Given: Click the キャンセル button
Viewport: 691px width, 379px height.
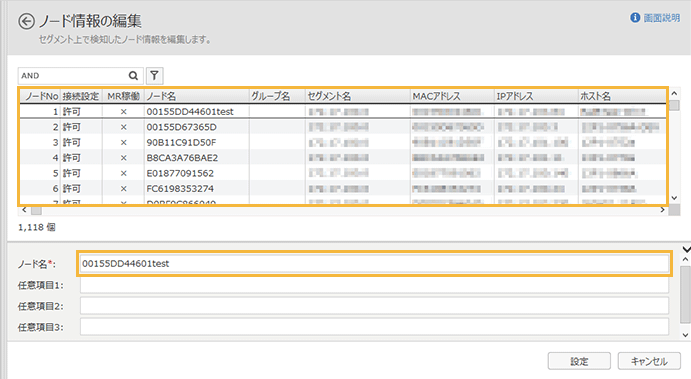Looking at the screenshot, I should click(649, 361).
